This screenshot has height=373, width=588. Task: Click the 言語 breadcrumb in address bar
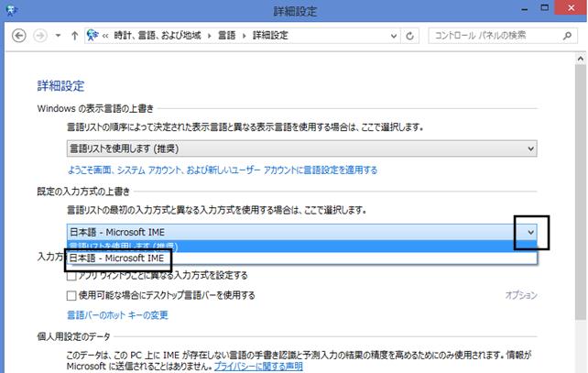pyautogui.click(x=227, y=36)
